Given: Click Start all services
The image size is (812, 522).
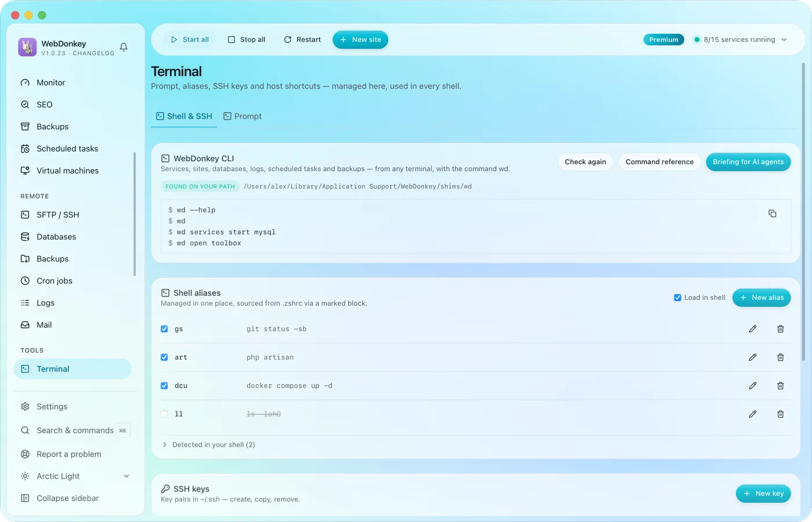Looking at the screenshot, I should pos(190,39).
